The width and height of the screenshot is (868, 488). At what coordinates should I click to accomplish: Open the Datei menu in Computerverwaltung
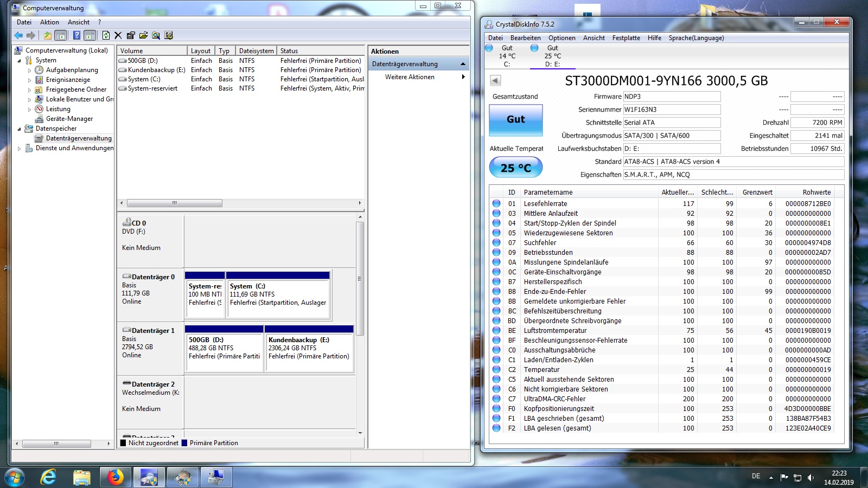[24, 22]
